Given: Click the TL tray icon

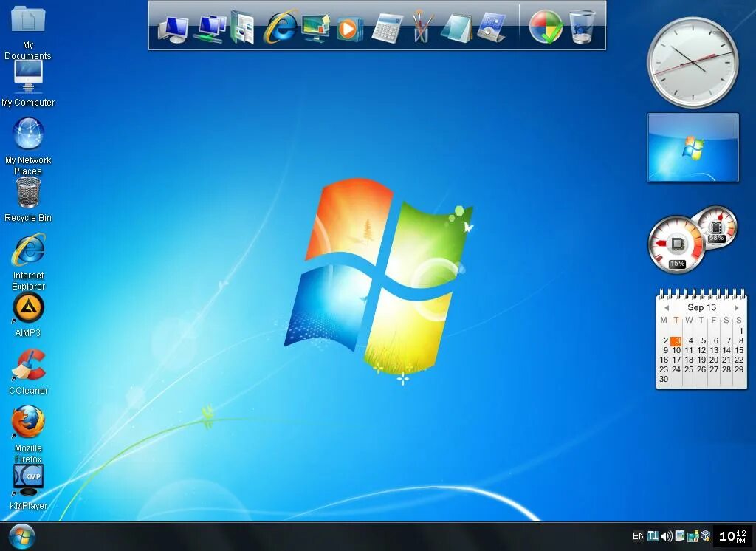Looking at the screenshot, I should 653,536.
